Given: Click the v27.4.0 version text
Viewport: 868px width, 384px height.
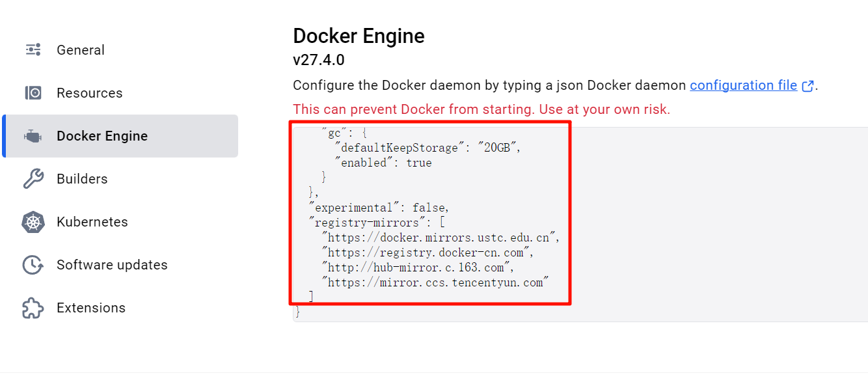Looking at the screenshot, I should coord(319,60).
